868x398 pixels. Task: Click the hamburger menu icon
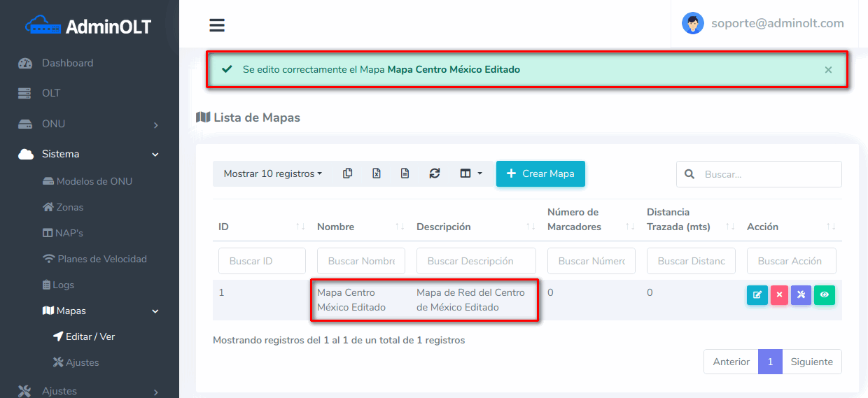tap(217, 25)
